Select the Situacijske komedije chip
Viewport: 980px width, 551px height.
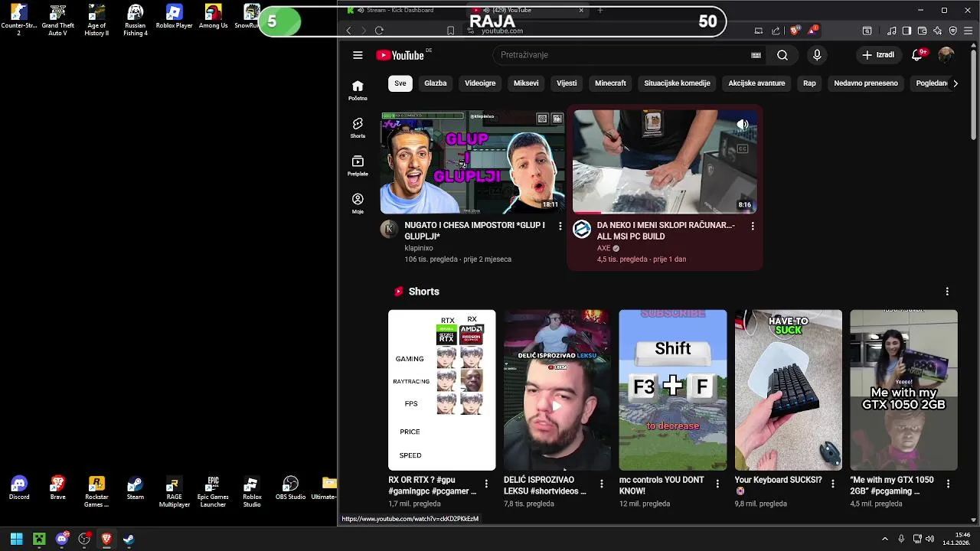pos(677,83)
